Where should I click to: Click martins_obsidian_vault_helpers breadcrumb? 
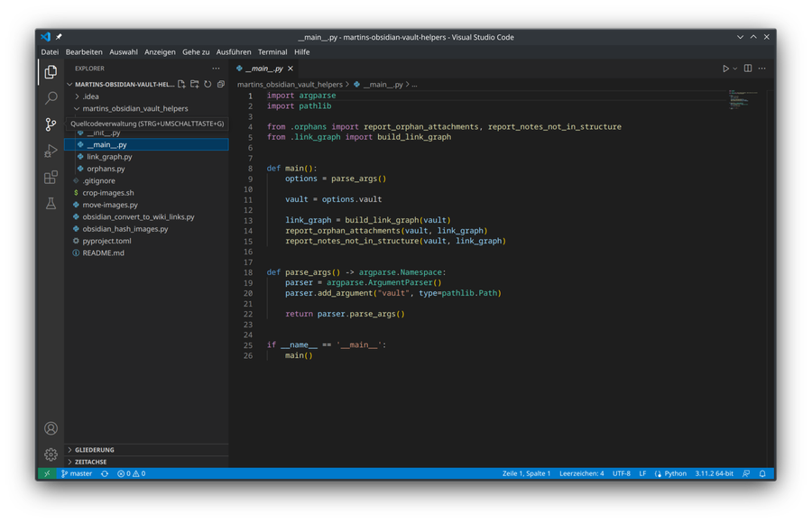(290, 85)
